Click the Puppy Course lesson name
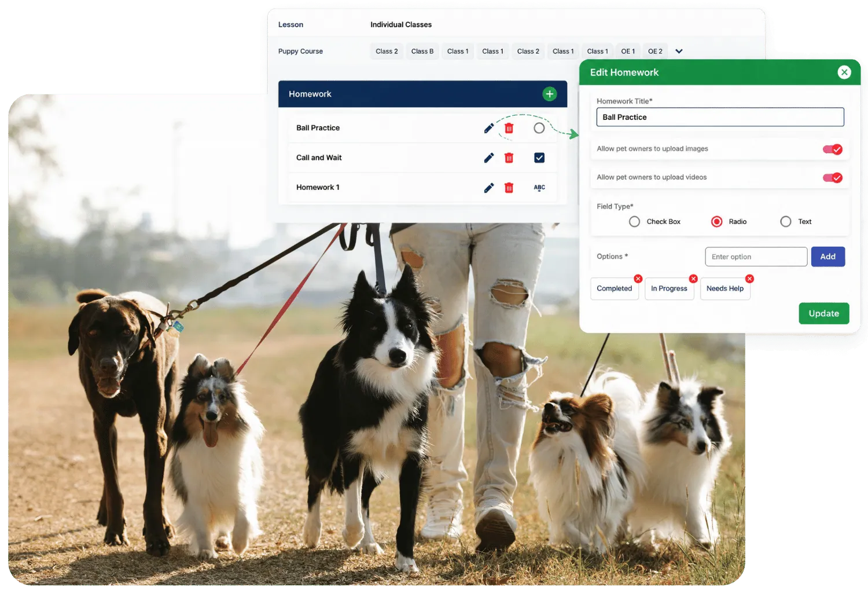This screenshot has height=593, width=868. (x=300, y=52)
